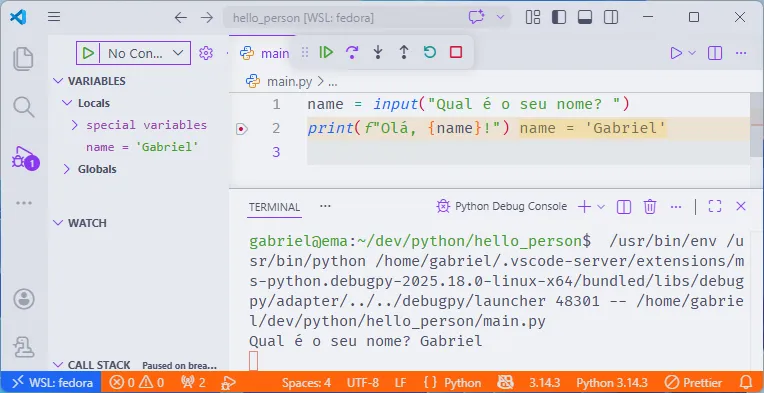
Task: Select interpreter Python 3.14.3
Action: point(612,382)
